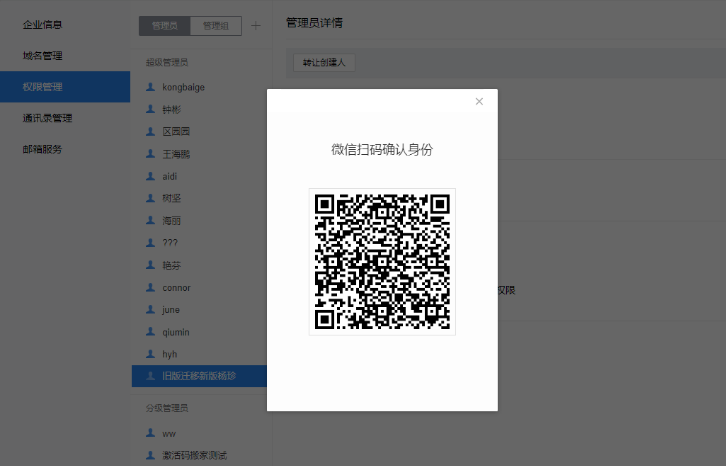Select 权限管理 in the sidebar
Viewport: 726px width, 466px height.
point(65,87)
